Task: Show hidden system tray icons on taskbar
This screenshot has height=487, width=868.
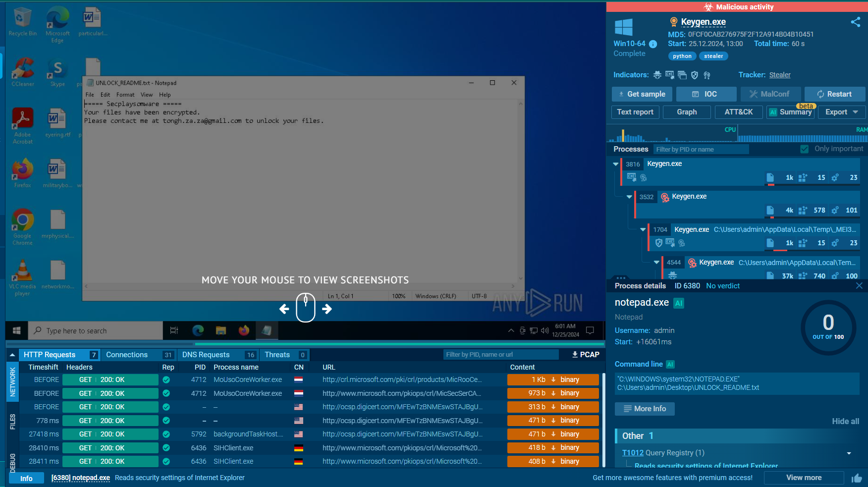Action: click(x=511, y=330)
